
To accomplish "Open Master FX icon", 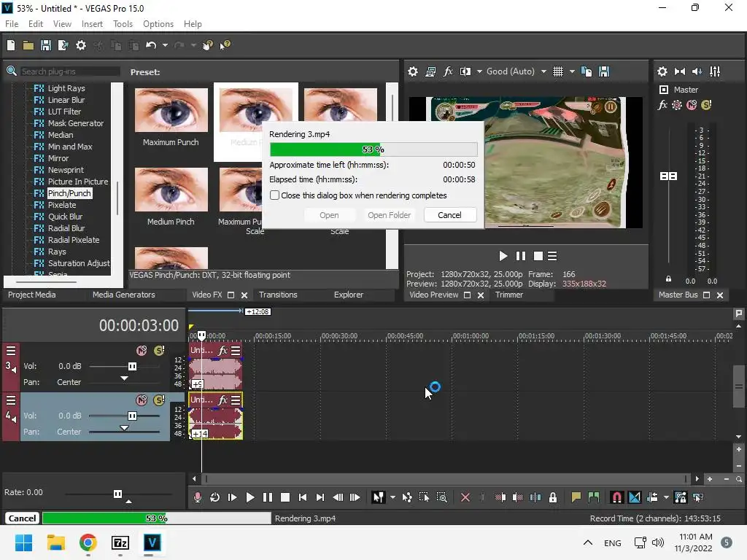I will (662, 105).
